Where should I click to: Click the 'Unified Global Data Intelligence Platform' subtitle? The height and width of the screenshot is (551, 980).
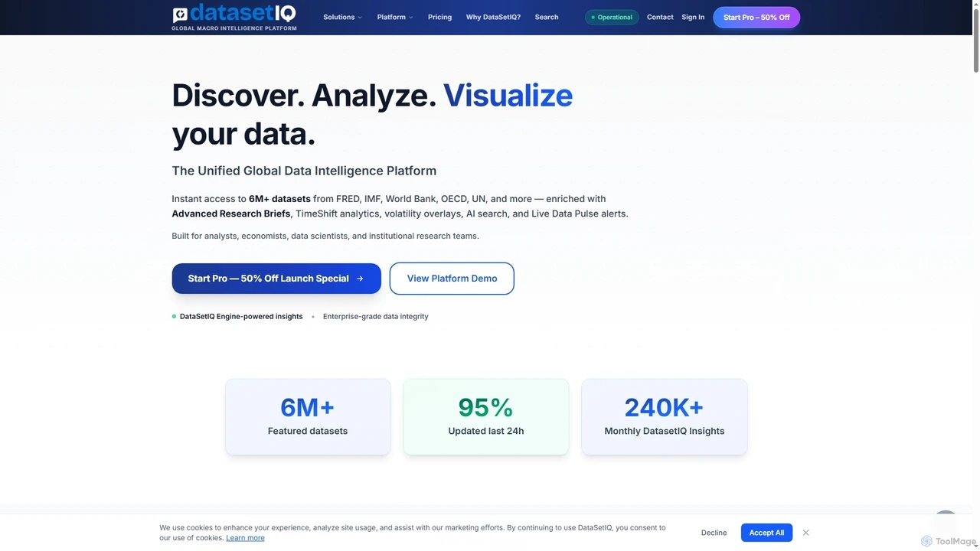pos(304,171)
